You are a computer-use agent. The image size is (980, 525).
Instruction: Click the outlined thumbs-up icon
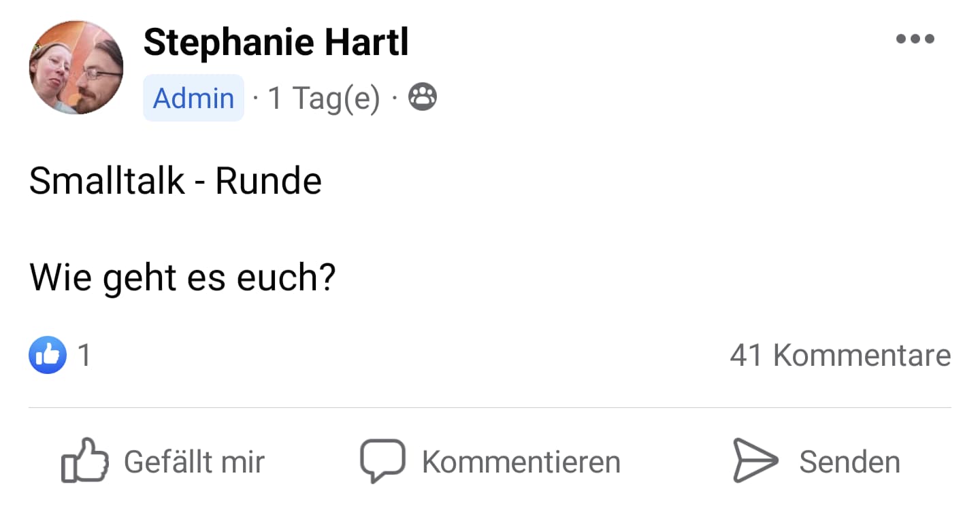(85, 461)
